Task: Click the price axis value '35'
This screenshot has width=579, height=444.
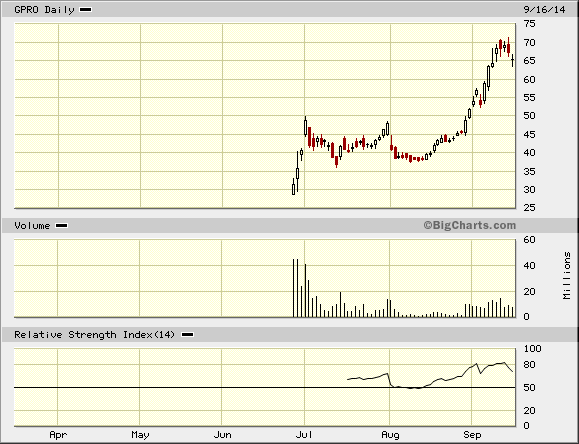Action: pos(530,171)
